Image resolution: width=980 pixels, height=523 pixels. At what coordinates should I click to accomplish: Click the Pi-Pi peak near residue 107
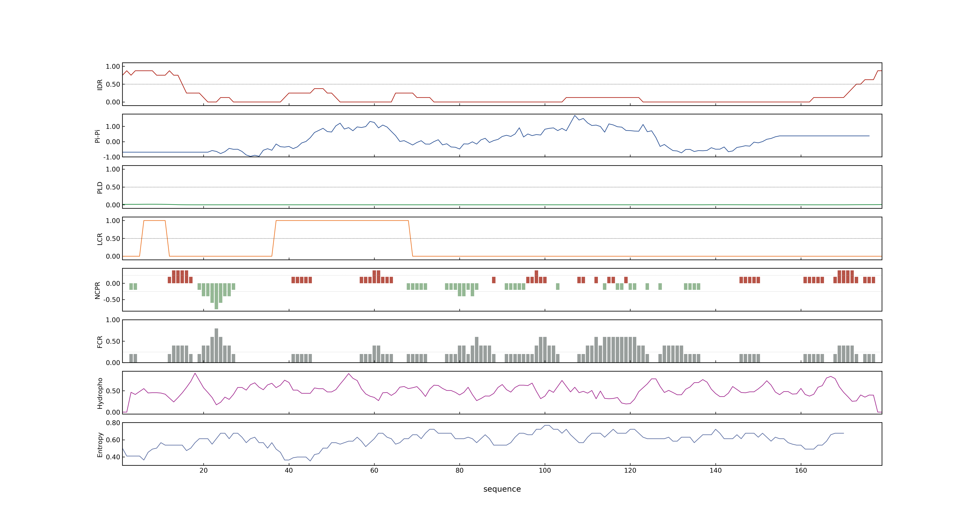point(575,115)
